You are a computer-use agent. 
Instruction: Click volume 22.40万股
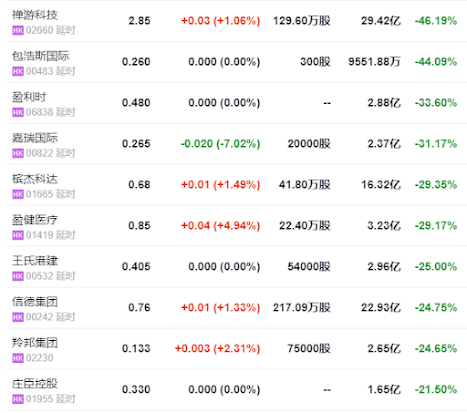point(305,226)
